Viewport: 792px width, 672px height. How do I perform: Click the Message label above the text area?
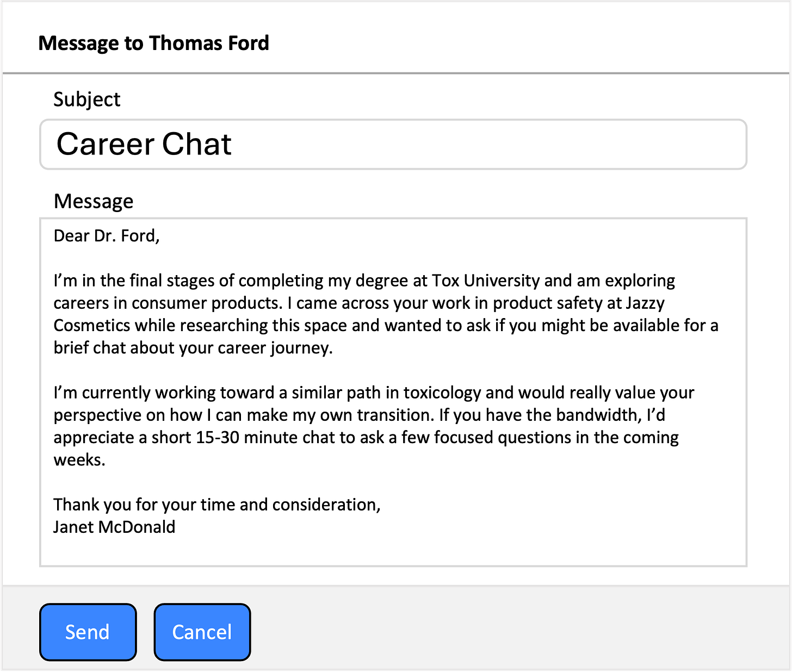[94, 201]
